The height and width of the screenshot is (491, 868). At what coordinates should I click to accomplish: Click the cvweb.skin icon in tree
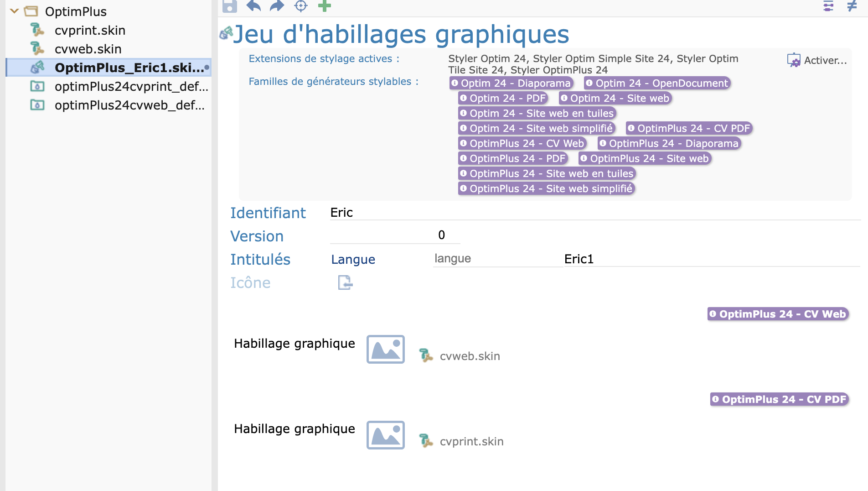(x=37, y=48)
